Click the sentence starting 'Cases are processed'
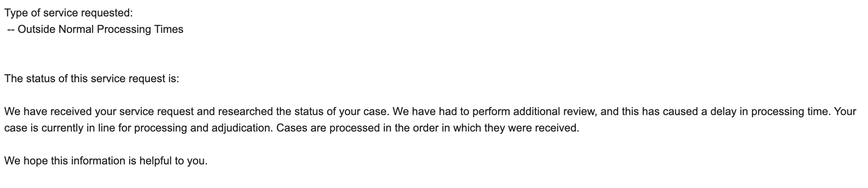868x188 pixels. (x=428, y=128)
